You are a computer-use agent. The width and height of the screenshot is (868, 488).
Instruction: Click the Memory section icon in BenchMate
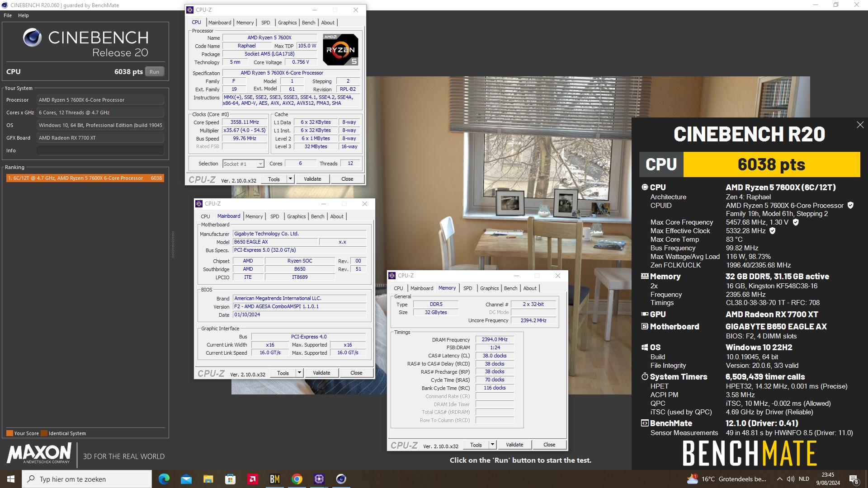[x=645, y=276]
